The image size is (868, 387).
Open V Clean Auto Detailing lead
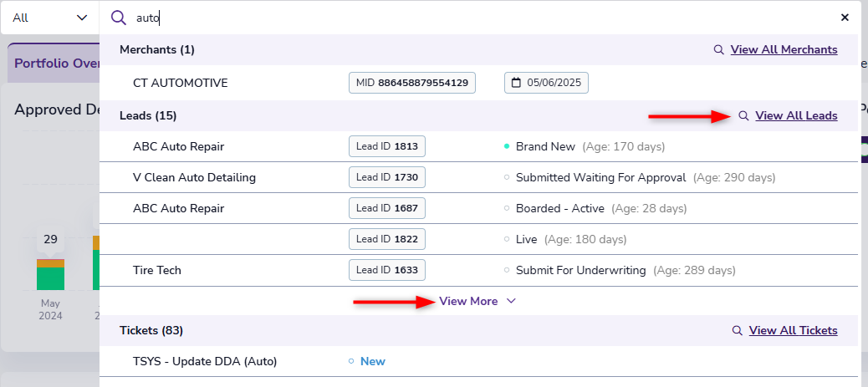point(194,178)
